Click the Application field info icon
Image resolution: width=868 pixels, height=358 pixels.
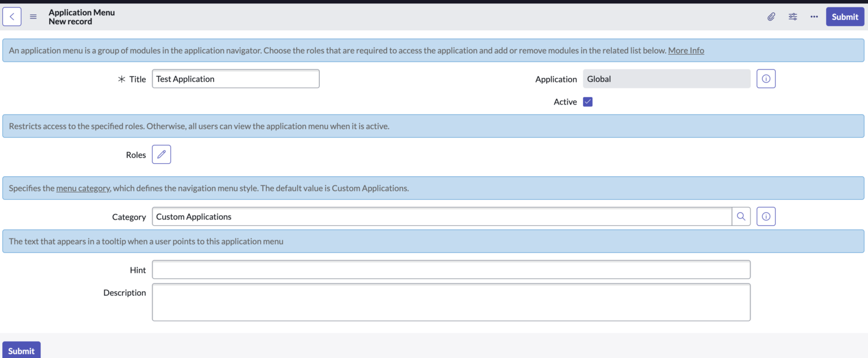(766, 78)
